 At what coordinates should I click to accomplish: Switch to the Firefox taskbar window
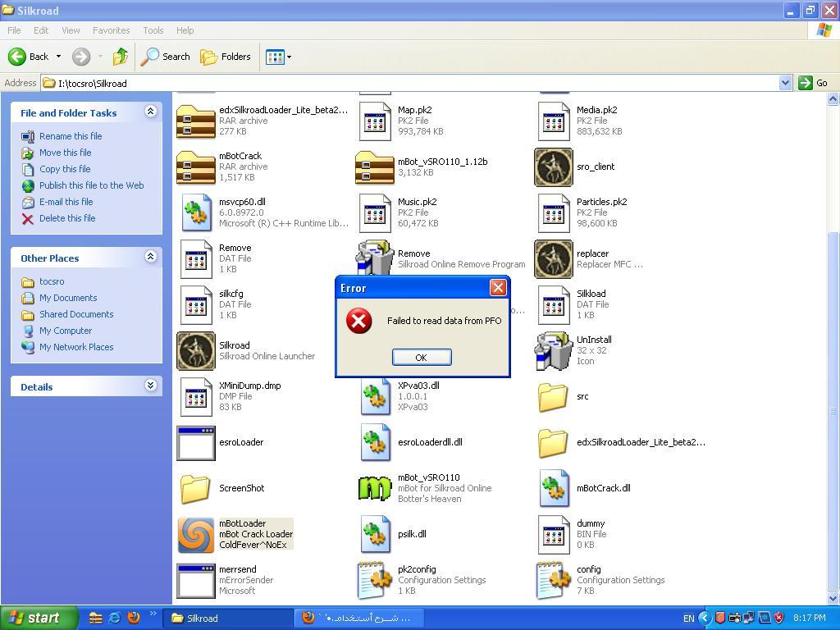coord(359,619)
